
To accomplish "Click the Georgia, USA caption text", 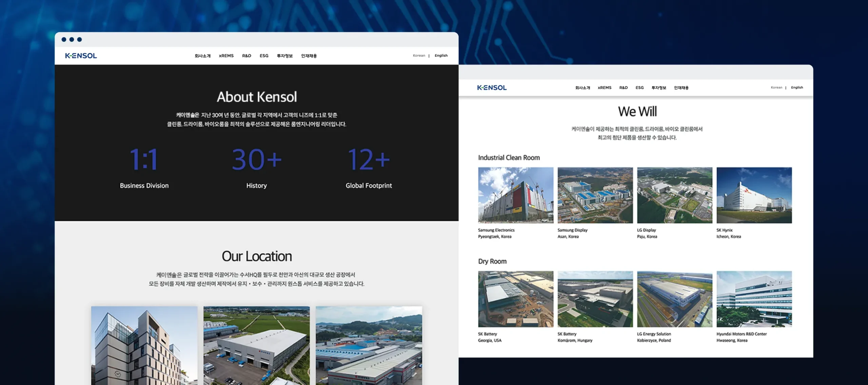I will tap(490, 340).
